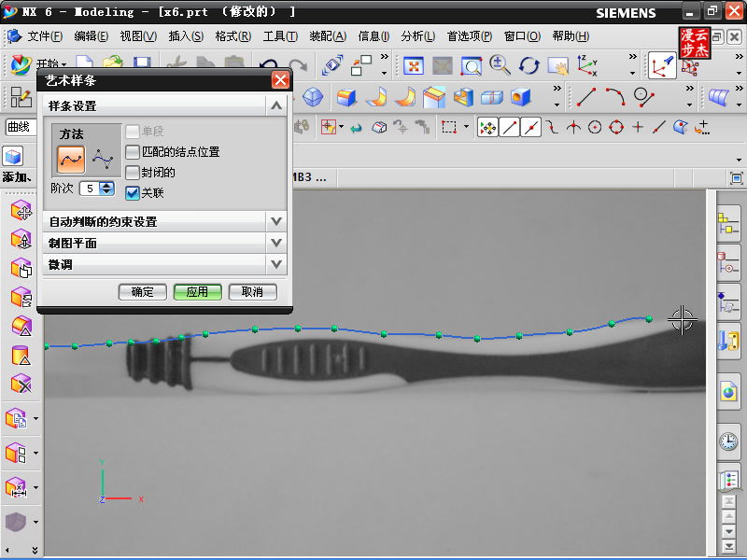This screenshot has width=747, height=560.
Task: Click the Move object cube icon
Action: click(x=21, y=210)
